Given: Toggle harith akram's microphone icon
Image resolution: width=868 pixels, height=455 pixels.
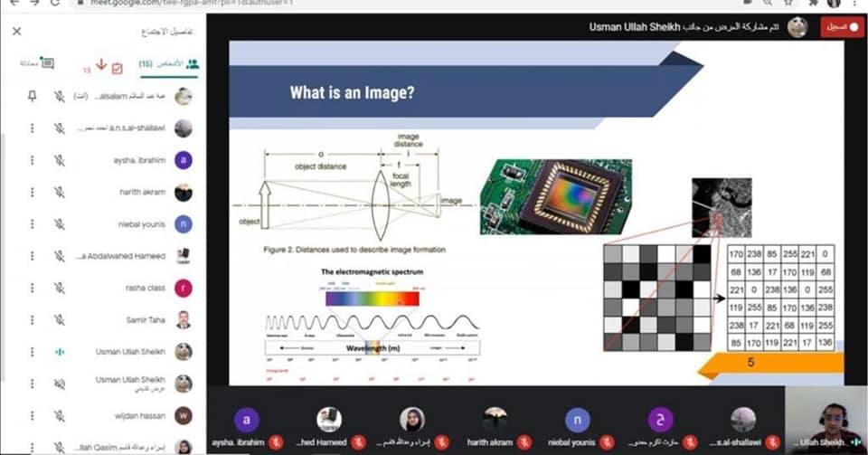Looking at the screenshot, I should click(60, 192).
